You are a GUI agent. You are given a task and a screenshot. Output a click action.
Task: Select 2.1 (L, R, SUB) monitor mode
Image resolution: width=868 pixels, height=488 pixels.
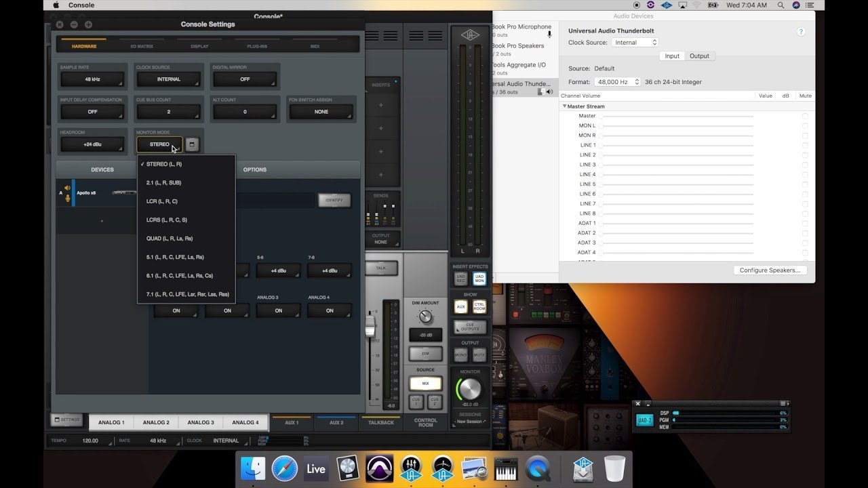(x=186, y=183)
